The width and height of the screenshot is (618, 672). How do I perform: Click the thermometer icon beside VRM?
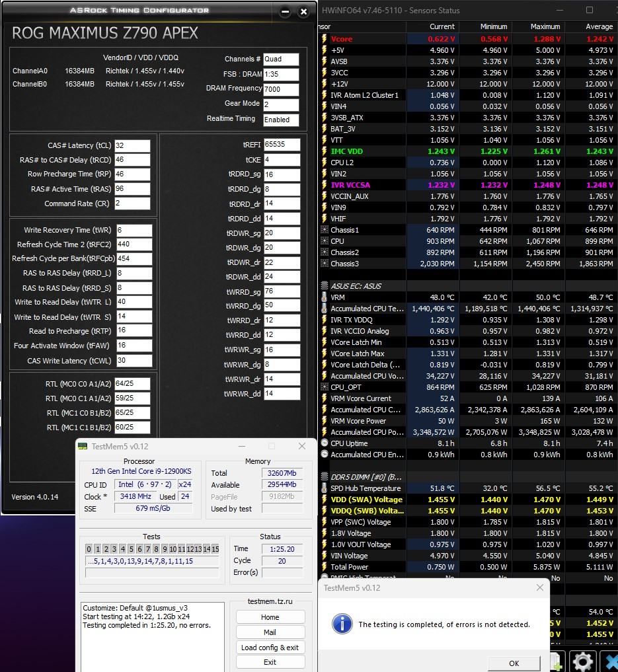click(325, 297)
